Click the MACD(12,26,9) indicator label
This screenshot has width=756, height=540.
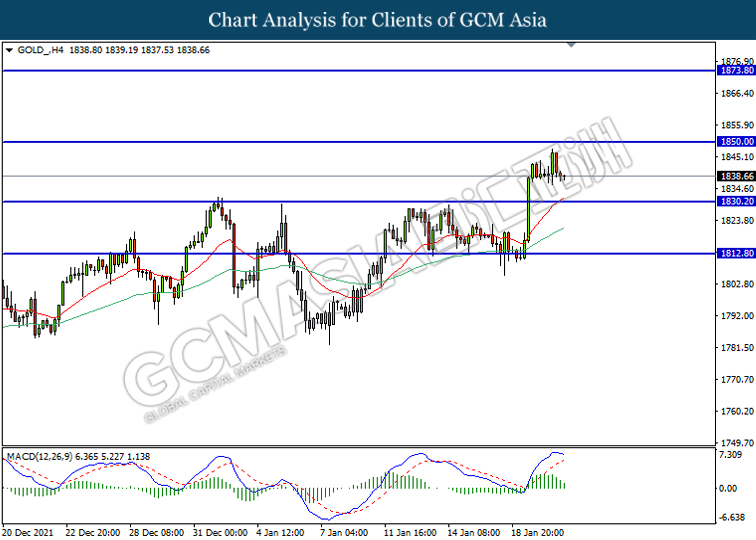40,456
